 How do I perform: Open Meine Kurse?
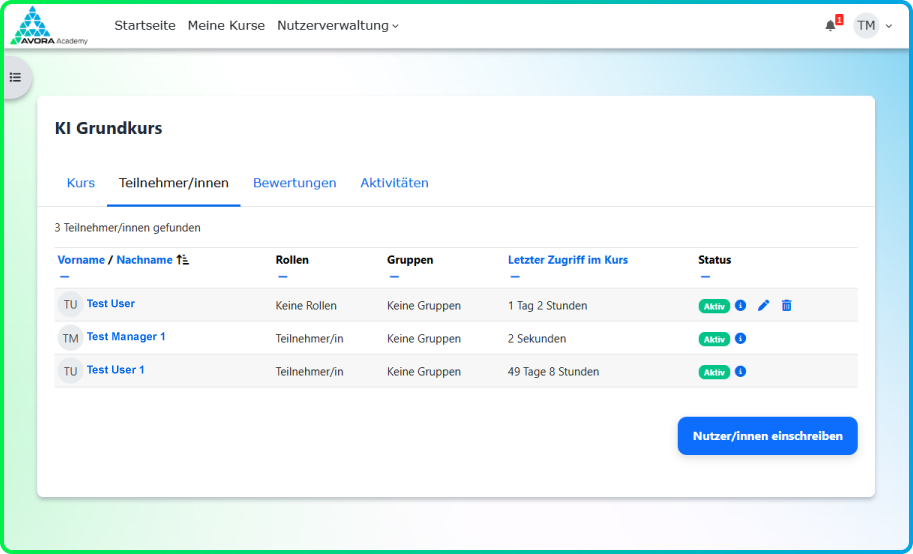[x=226, y=26]
